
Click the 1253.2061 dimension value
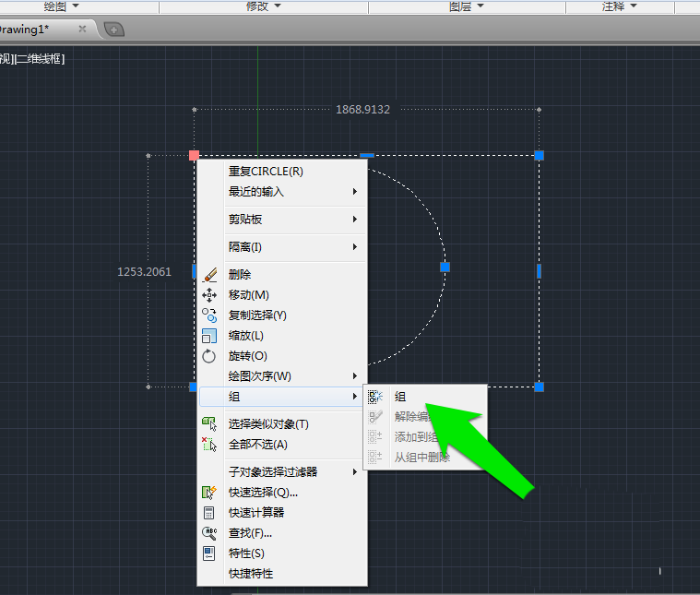click(144, 272)
